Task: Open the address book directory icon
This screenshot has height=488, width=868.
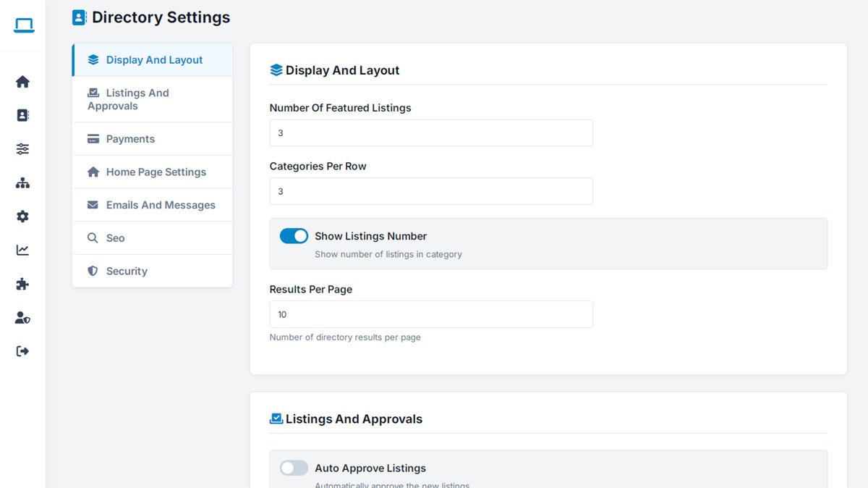Action: pyautogui.click(x=22, y=115)
